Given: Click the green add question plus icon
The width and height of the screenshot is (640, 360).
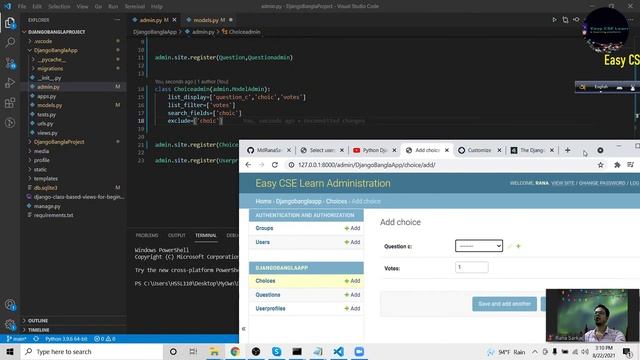Looking at the screenshot, I should 518,246.
